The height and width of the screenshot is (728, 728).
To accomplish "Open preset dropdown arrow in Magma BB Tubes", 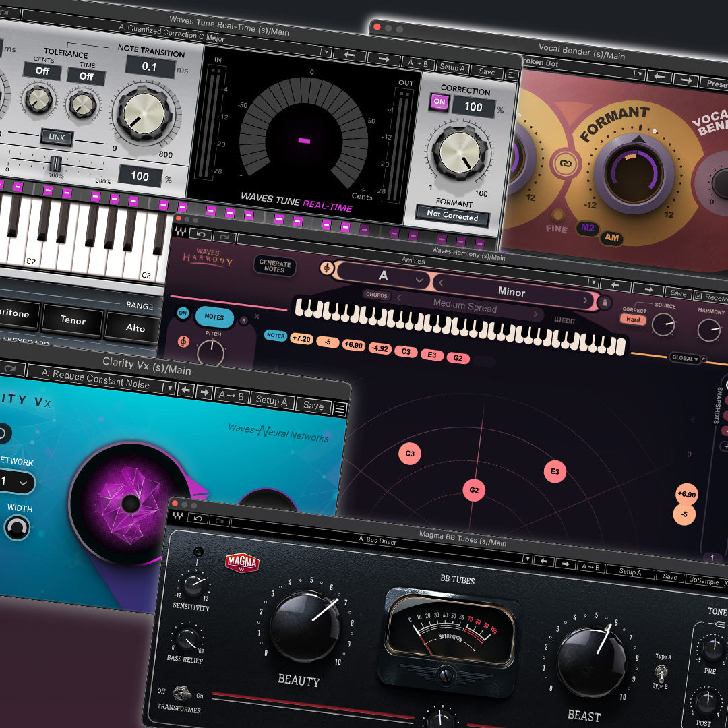I will [526, 559].
